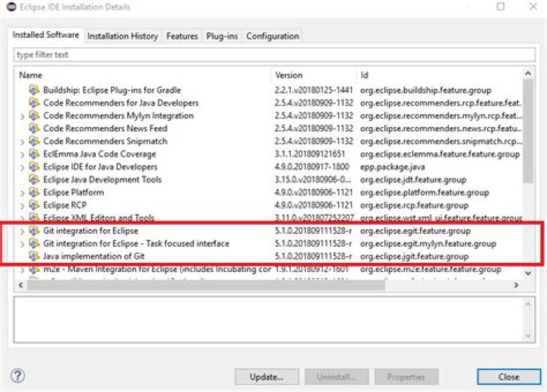Click id 'epp.package.java'
This screenshot has height=392, width=547.
point(393,167)
